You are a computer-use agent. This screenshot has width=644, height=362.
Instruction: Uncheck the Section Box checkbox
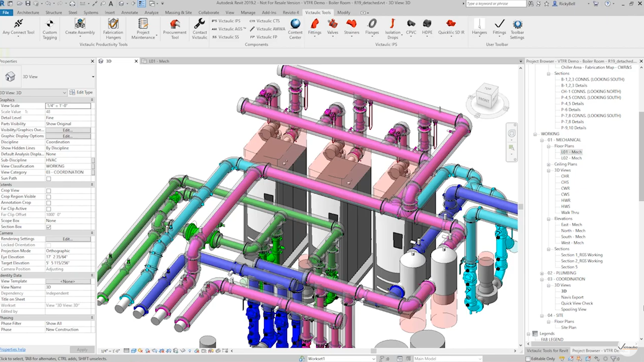tap(48, 227)
